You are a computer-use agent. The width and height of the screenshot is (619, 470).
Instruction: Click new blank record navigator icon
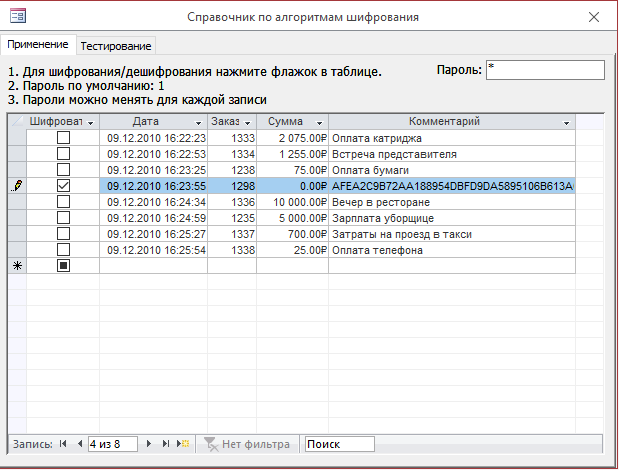[183, 443]
